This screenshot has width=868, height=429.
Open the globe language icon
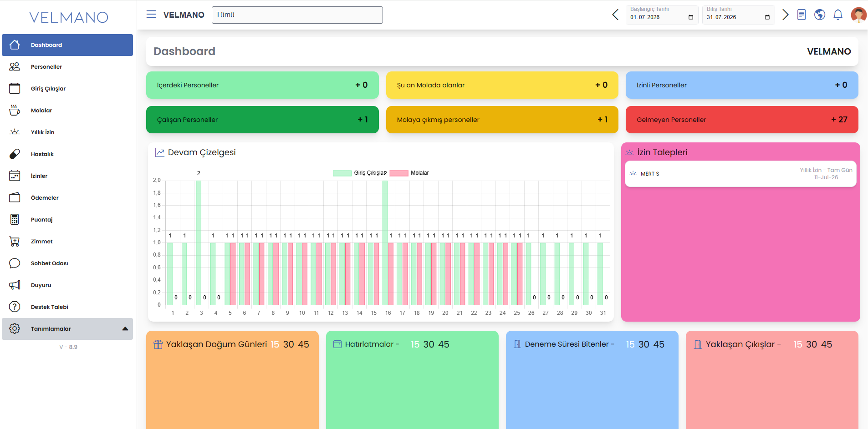point(820,15)
